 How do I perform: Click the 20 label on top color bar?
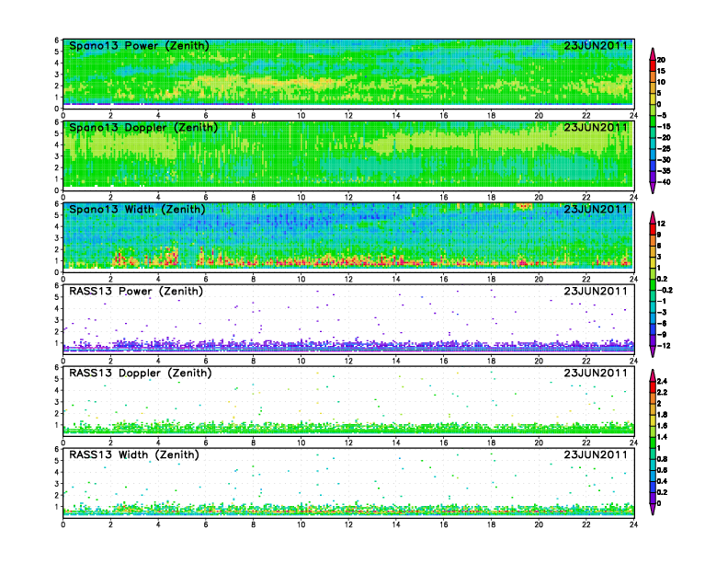pyautogui.click(x=661, y=60)
